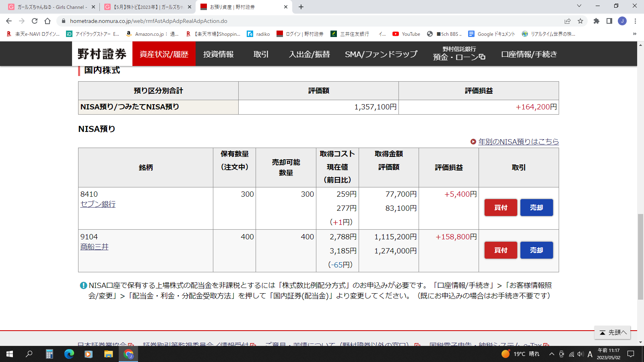Viewport: 644px width, 362px height.
Task: Open the browser home page icon
Action: click(47, 21)
